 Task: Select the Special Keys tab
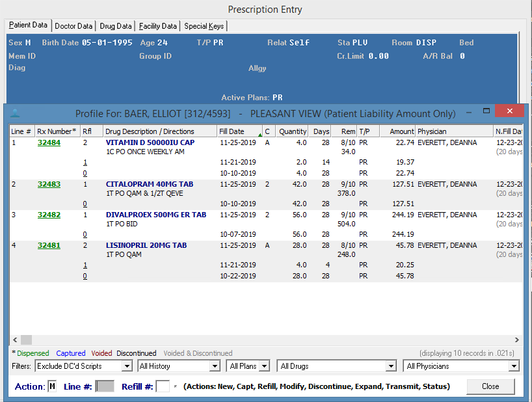click(204, 26)
